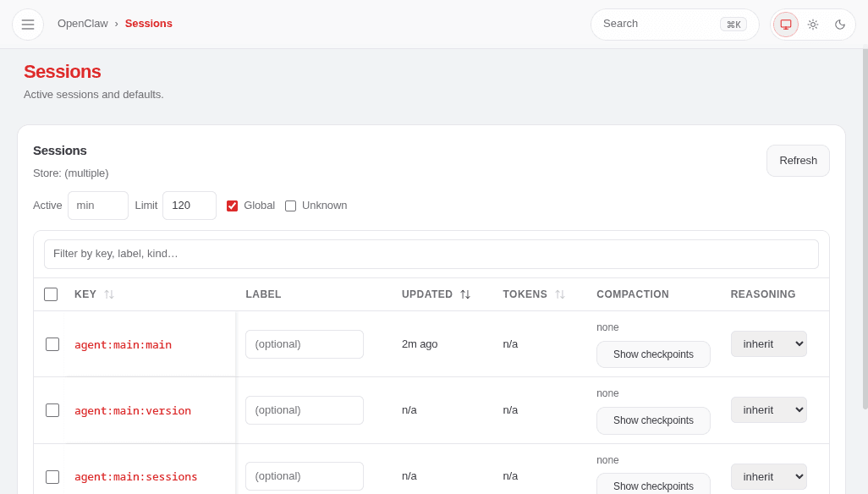Select the Sessions breadcrumb item

tap(148, 24)
